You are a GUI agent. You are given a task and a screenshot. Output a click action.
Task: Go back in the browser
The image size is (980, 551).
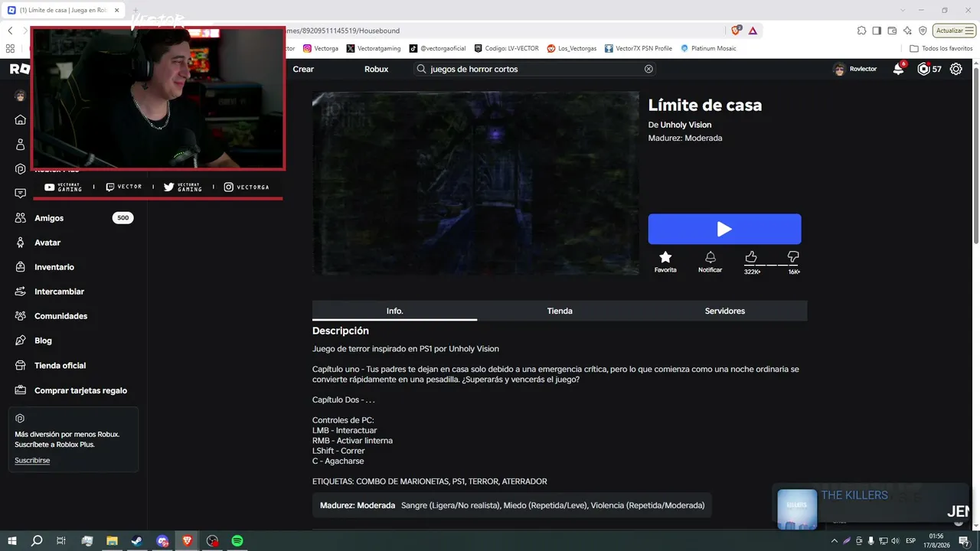(x=10, y=31)
